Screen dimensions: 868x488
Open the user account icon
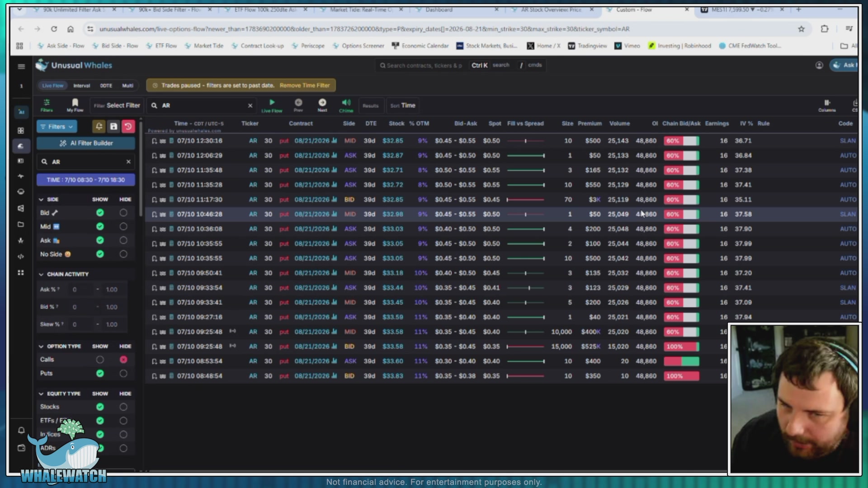[819, 65]
